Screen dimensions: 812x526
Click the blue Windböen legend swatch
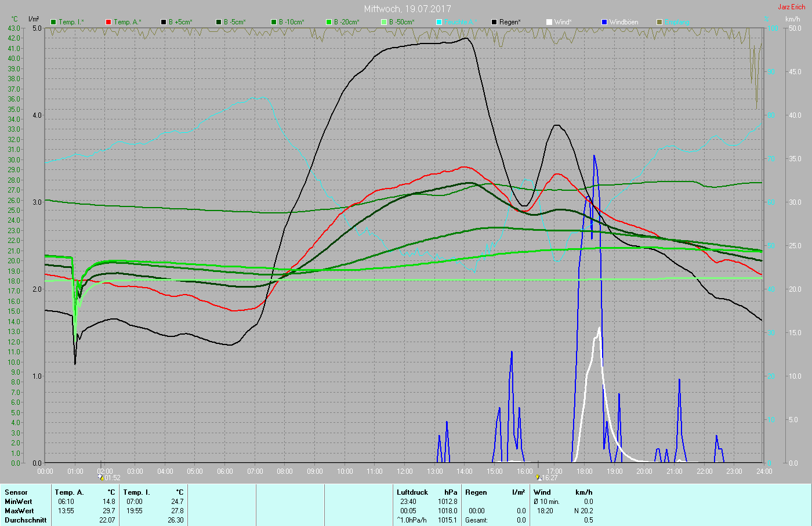click(604, 22)
